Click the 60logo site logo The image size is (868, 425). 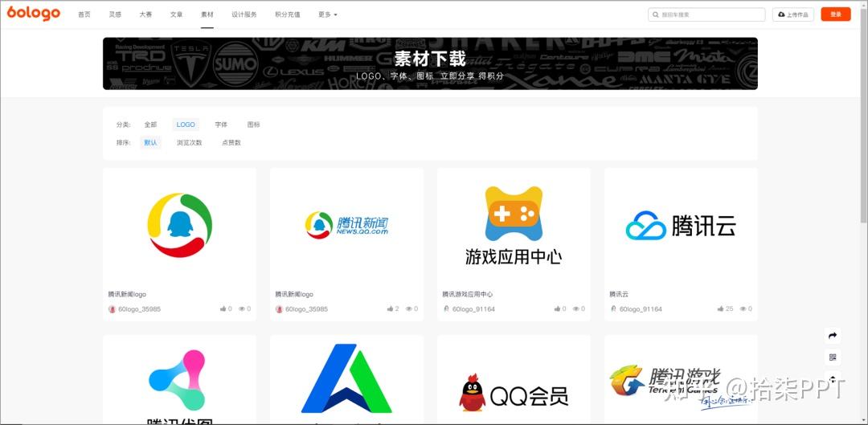[33, 14]
